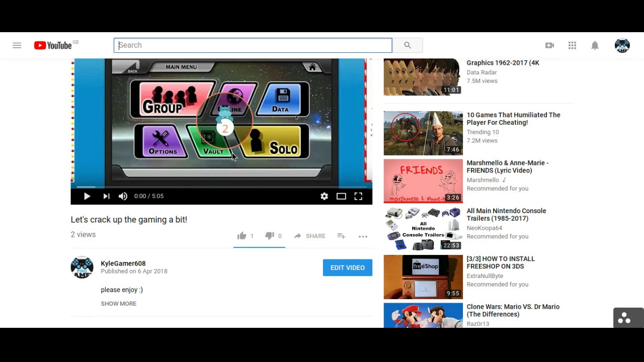The width and height of the screenshot is (644, 362).
Task: Click channel name Trending 10
Action: click(x=482, y=132)
